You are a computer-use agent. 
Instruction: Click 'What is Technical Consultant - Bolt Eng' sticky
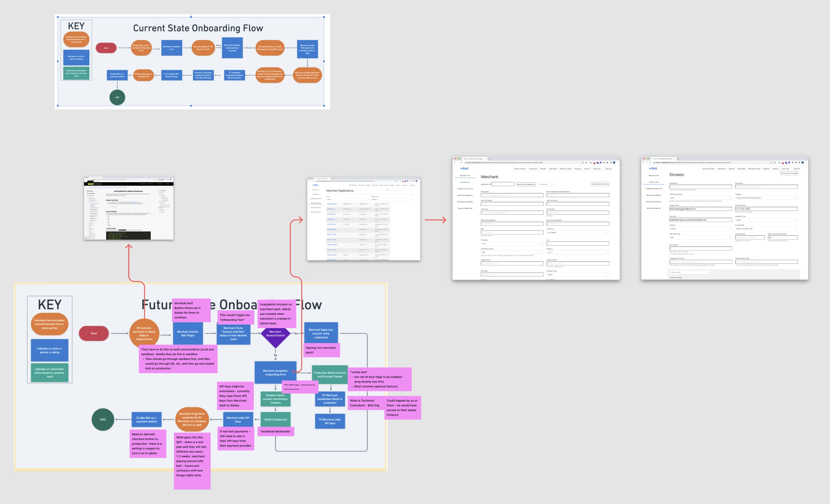pos(366,403)
